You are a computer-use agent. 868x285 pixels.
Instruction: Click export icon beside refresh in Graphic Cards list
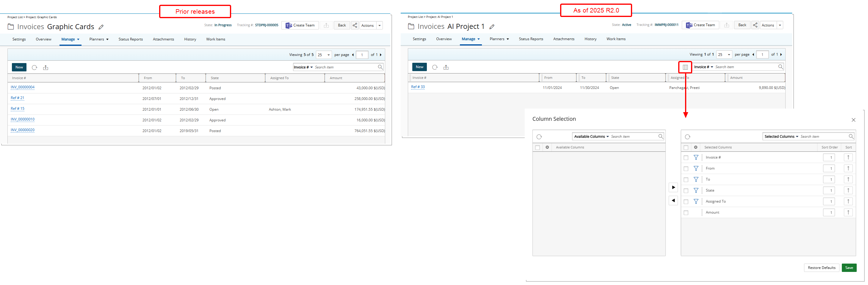point(46,67)
